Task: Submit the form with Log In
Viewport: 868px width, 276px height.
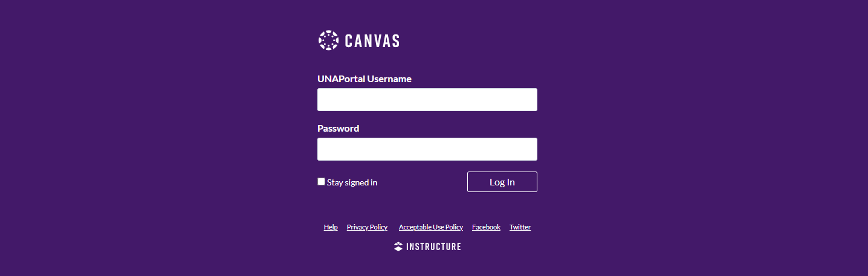Action: click(502, 182)
